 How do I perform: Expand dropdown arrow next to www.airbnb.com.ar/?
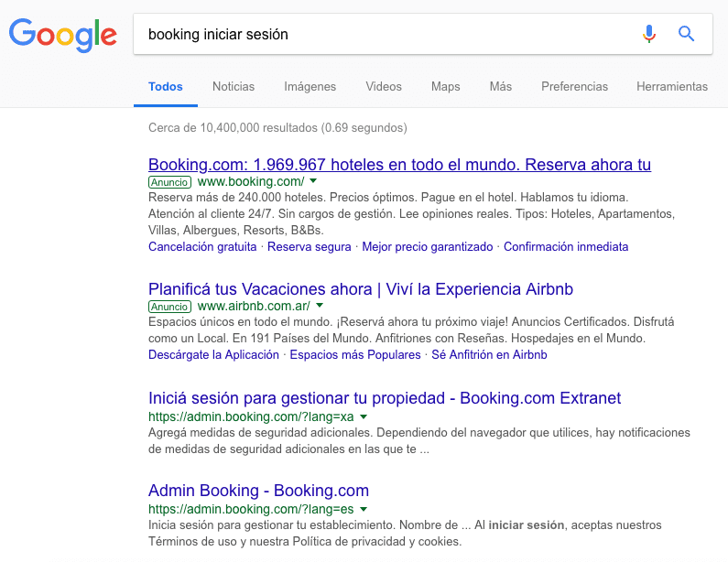click(320, 306)
